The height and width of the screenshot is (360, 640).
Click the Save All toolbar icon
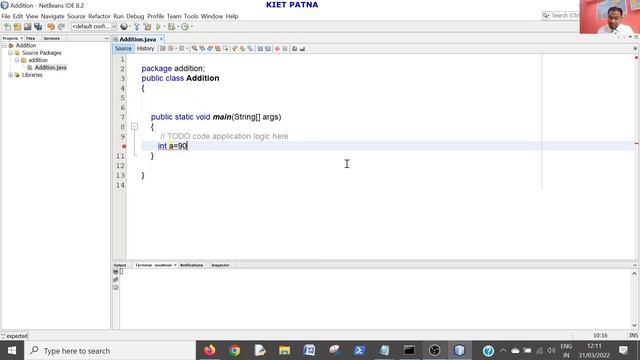(x=38, y=27)
